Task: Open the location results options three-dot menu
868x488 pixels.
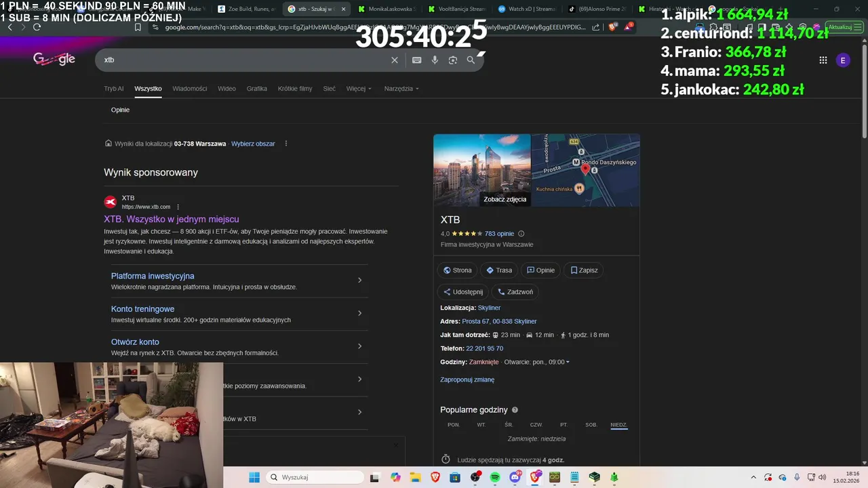Action: pyautogui.click(x=286, y=144)
